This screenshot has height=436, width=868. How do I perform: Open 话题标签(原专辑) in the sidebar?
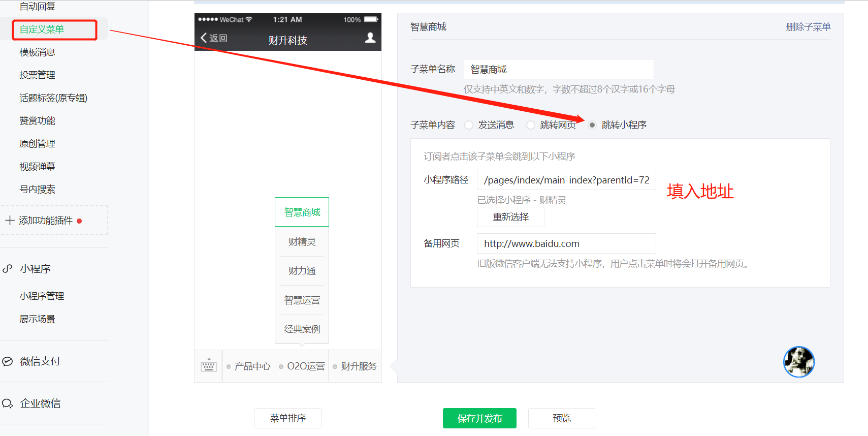click(x=53, y=98)
